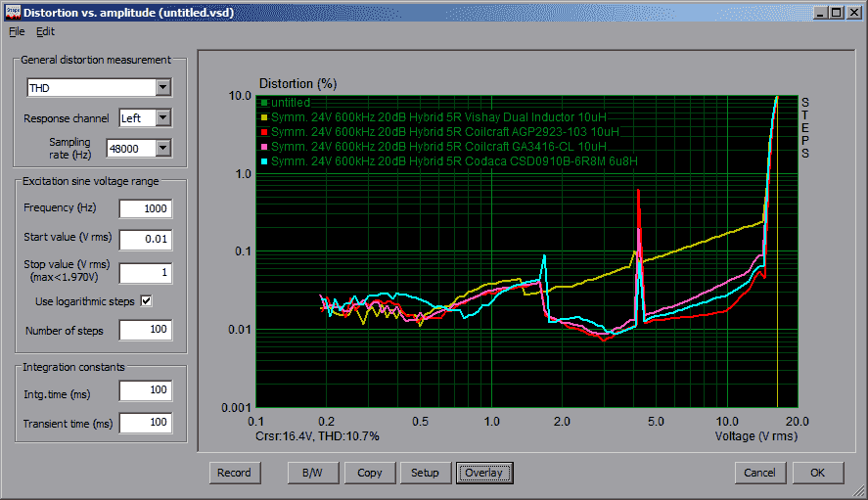The width and height of the screenshot is (868, 500).
Task: Open the Sampling rate dropdown
Action: click(162, 149)
